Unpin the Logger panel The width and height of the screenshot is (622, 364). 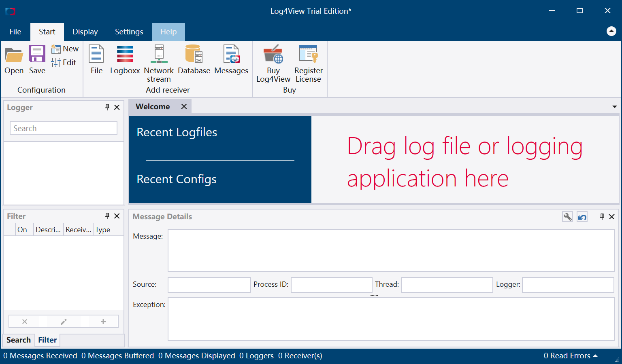[x=107, y=107]
